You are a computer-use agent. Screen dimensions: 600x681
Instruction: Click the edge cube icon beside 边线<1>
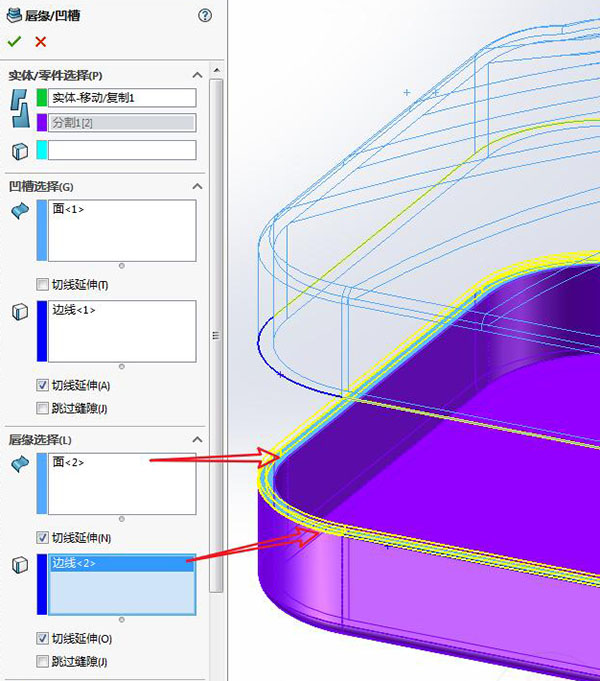click(20, 311)
